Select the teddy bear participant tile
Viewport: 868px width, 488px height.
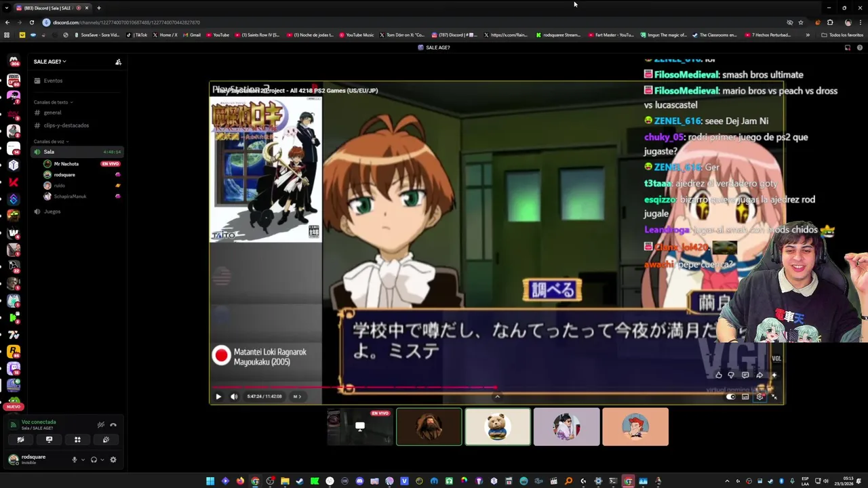point(498,427)
